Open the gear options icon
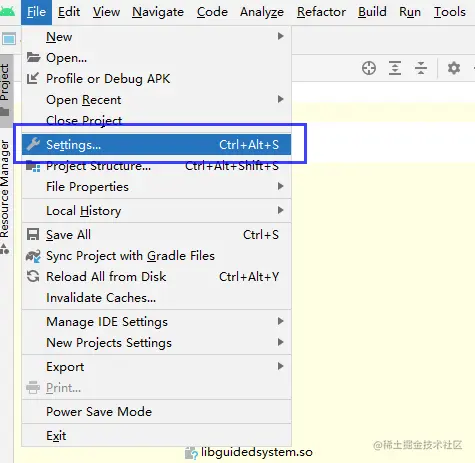The image size is (475, 463). [x=454, y=68]
